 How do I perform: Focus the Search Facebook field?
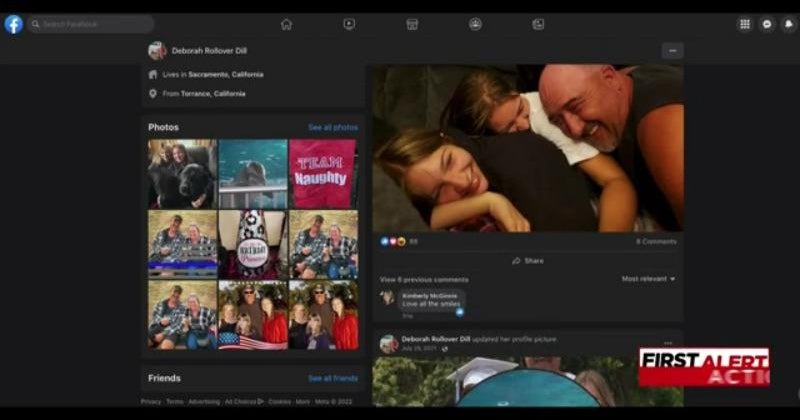pyautogui.click(x=91, y=24)
